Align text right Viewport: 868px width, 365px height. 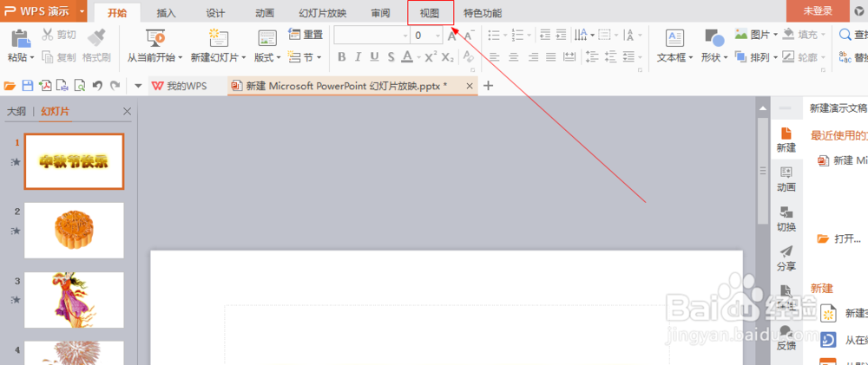[534, 57]
